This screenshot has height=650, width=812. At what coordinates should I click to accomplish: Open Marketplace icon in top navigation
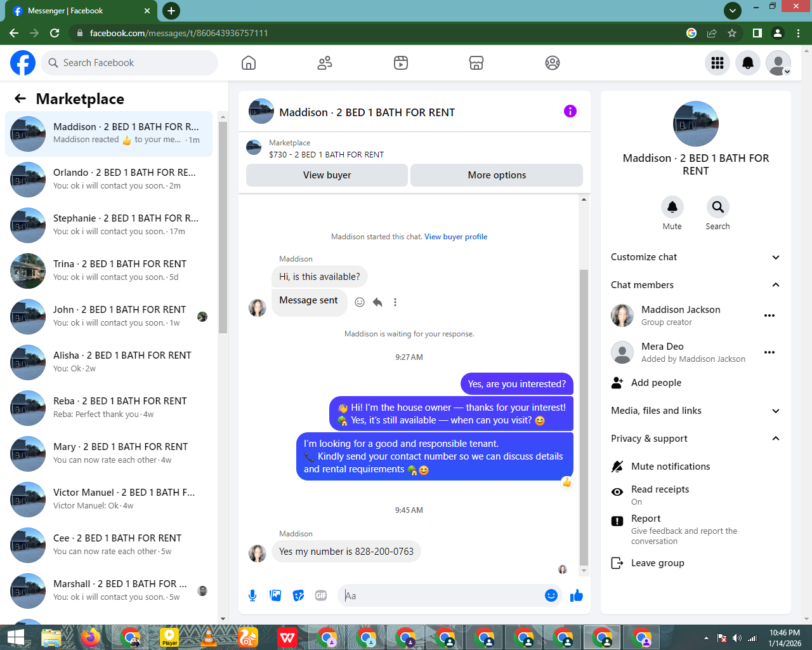(476, 63)
